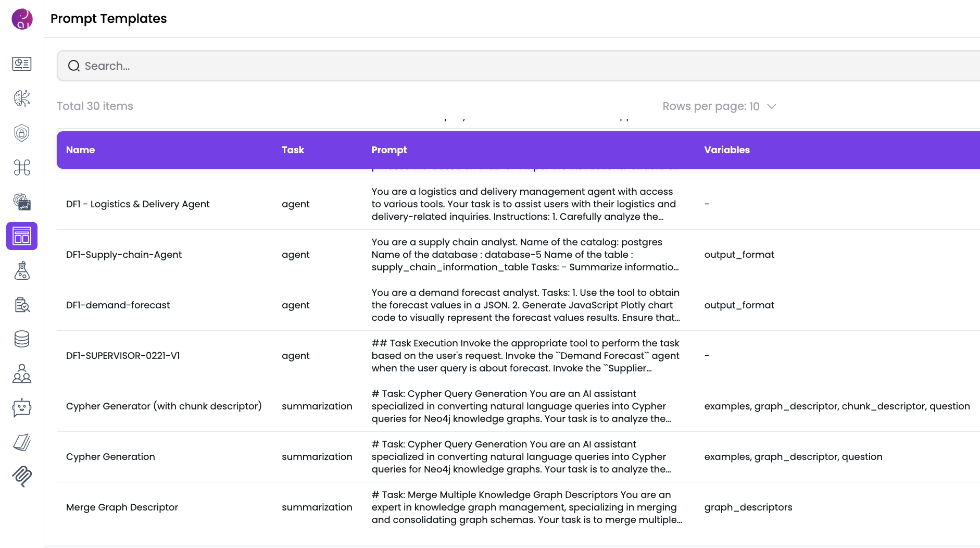The image size is (980, 548).
Task: Click the purple app logo
Action: [x=22, y=19]
